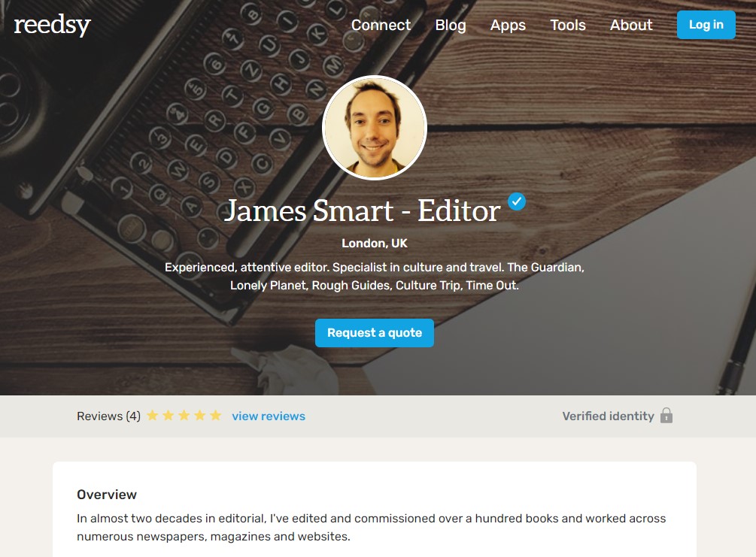Click the Log in button
Viewport: 756px width, 557px height.
(706, 25)
